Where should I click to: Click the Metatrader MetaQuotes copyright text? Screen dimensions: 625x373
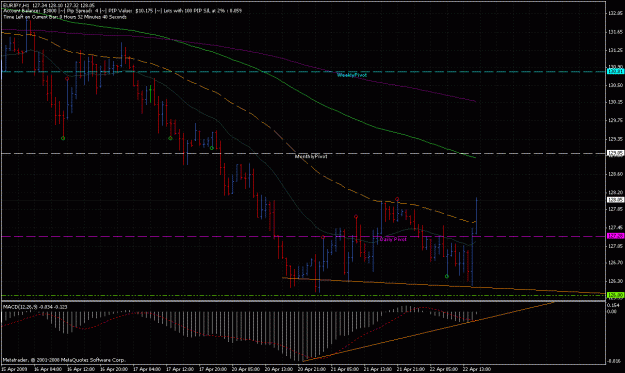64,360
